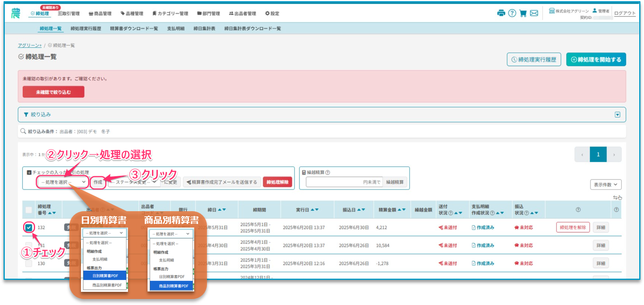Click the 繰越精算 amount input field

pyautogui.click(x=344, y=182)
